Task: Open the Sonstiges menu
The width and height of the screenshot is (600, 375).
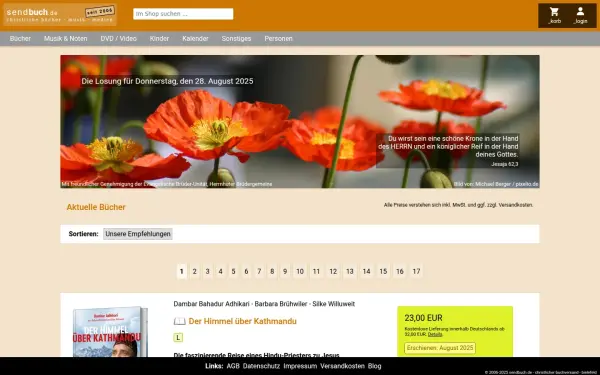Action: tap(236, 39)
